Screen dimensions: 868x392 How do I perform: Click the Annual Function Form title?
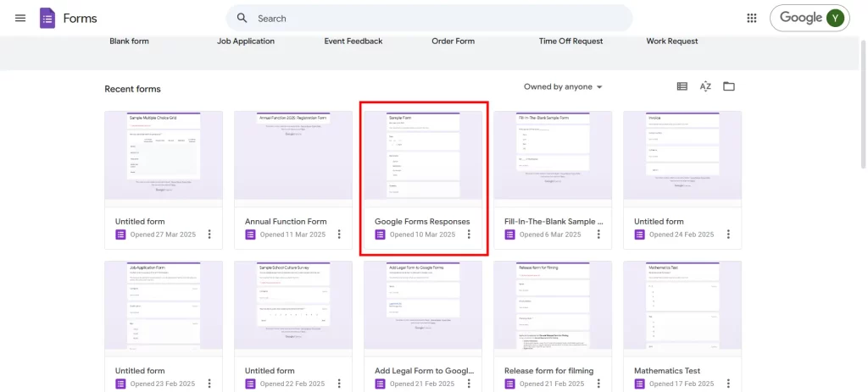[x=286, y=221]
